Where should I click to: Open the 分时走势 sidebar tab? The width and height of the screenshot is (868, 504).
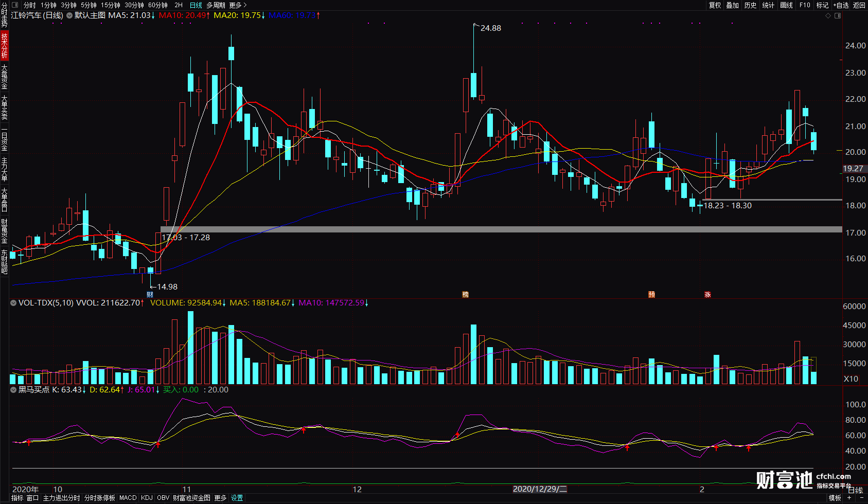tap(4, 15)
